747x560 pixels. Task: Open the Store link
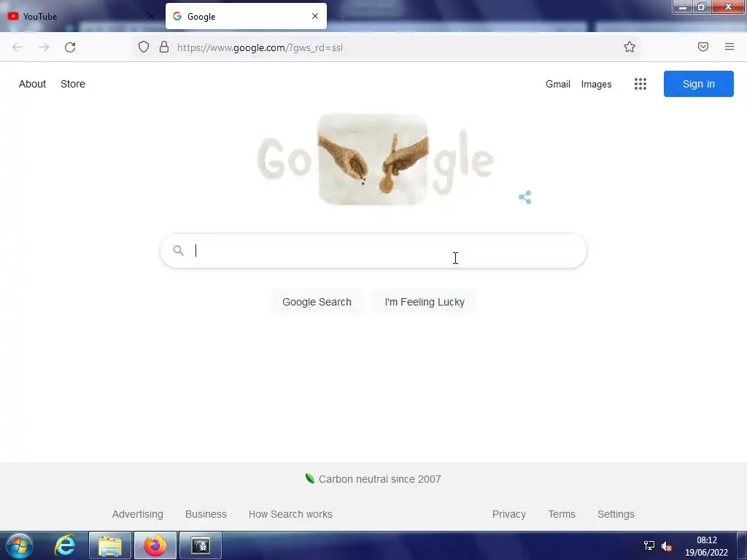click(73, 84)
